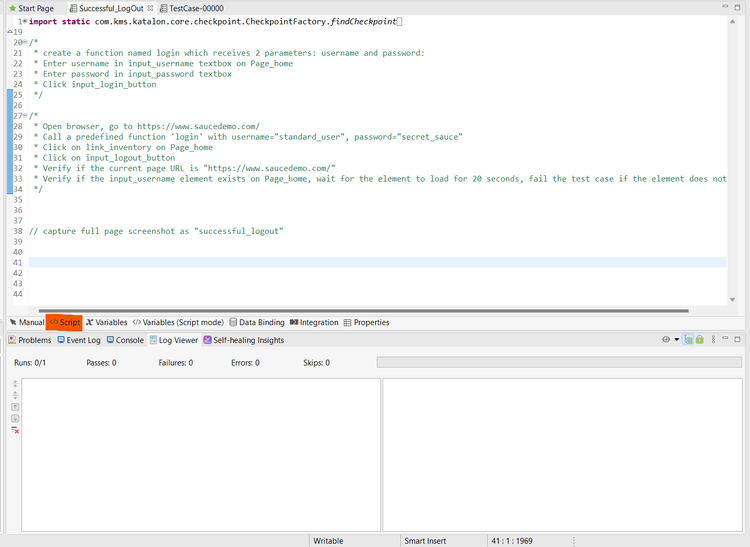Click the show only failures red X icon
The height and width of the screenshot is (547, 750).
(x=15, y=430)
